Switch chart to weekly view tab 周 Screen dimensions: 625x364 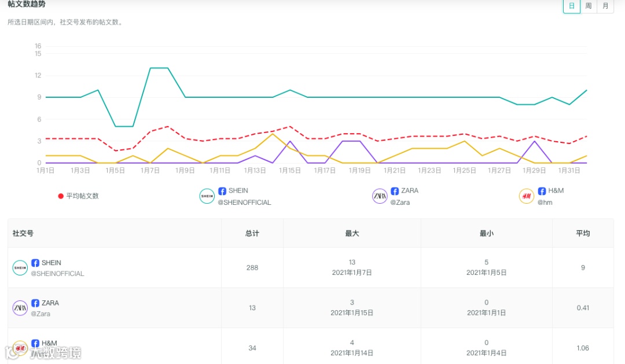click(589, 6)
